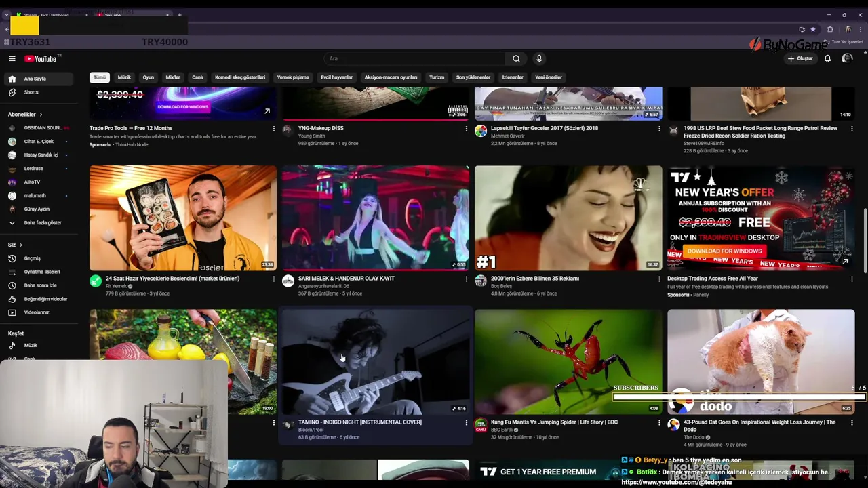Open 2000'lerin Ezbere Bilinen thumbnail
The image size is (868, 488).
click(568, 218)
